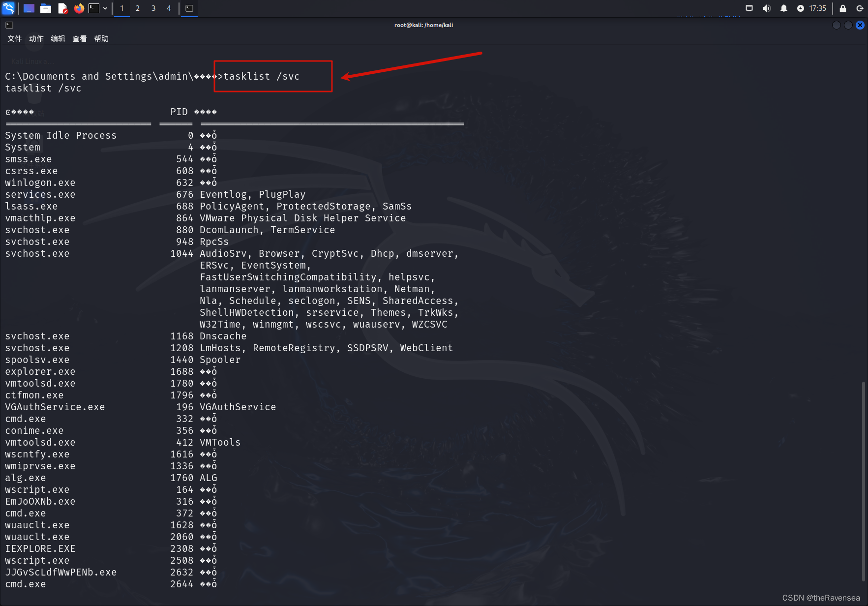Click the log out icon
This screenshot has width=868, height=606.
[x=860, y=8]
